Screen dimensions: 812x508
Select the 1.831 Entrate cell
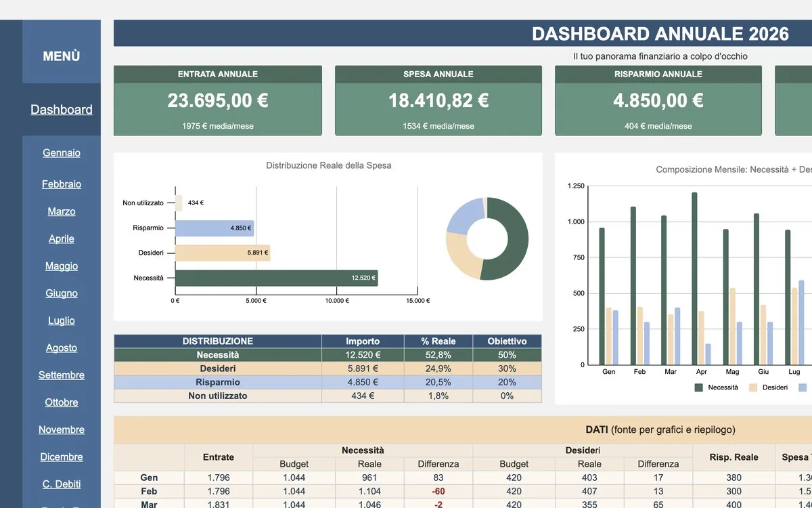click(x=219, y=505)
